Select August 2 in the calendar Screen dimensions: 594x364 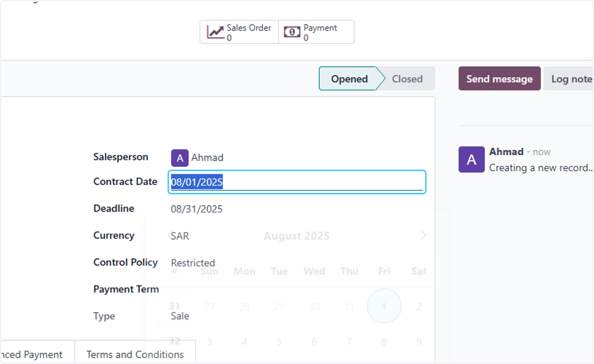(x=419, y=307)
